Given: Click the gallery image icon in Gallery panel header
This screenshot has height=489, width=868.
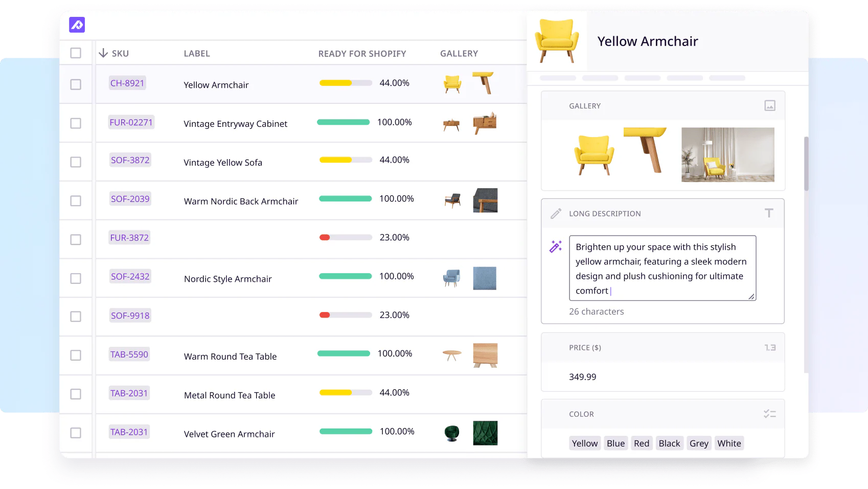Looking at the screenshot, I should point(770,106).
